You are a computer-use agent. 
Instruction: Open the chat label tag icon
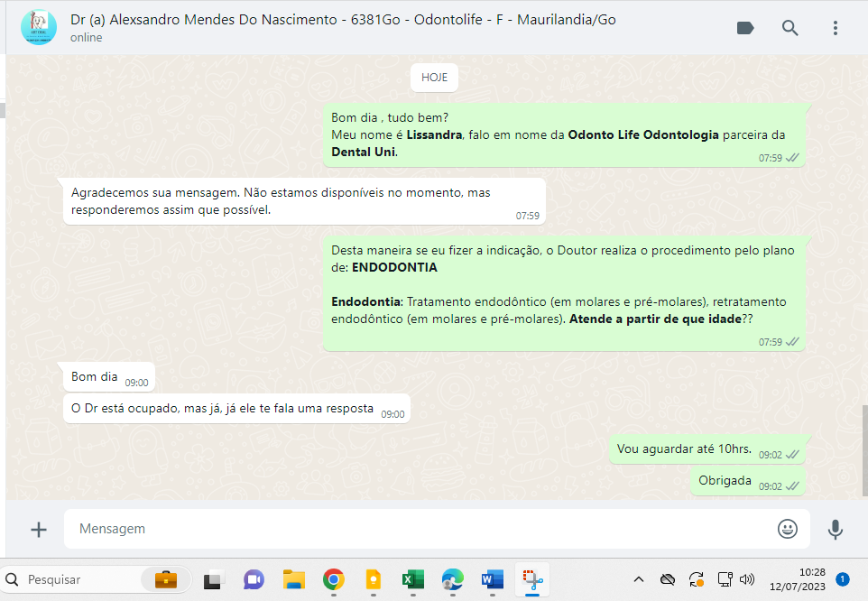[745, 28]
